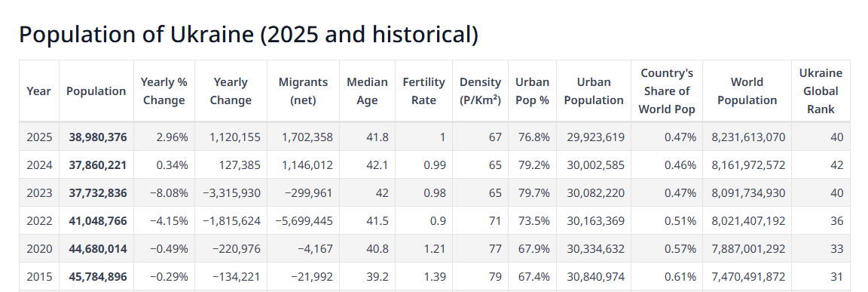Select the Migrants (net) column header
Image resolution: width=868 pixels, height=292 pixels.
(304, 91)
